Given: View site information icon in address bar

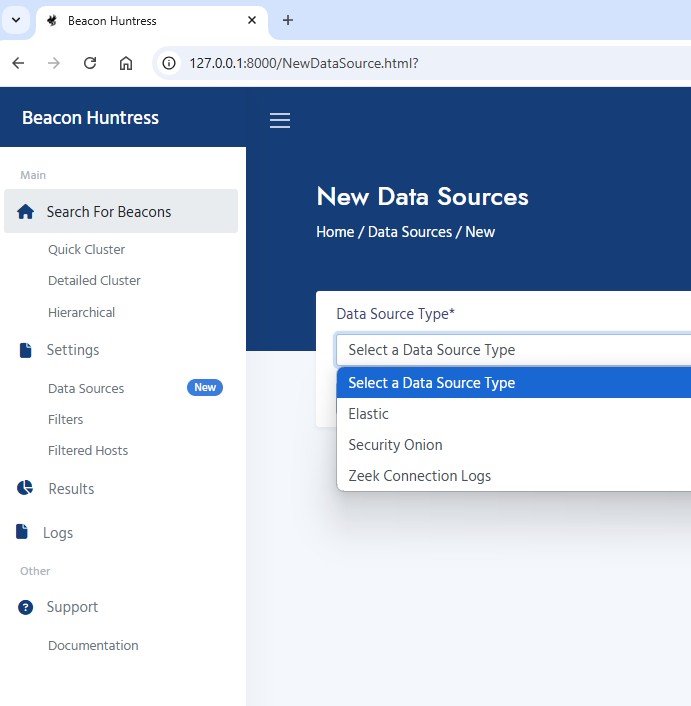Looking at the screenshot, I should click(x=169, y=63).
